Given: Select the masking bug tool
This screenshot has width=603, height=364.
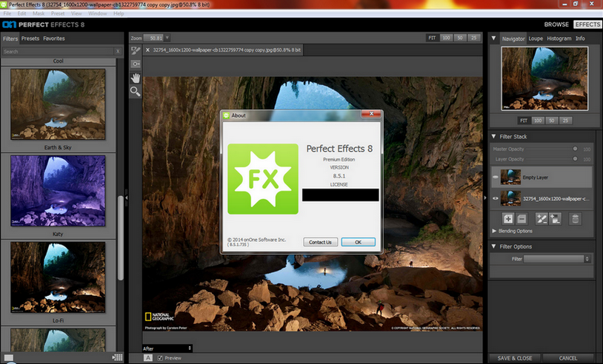Looking at the screenshot, I should click(x=136, y=64).
